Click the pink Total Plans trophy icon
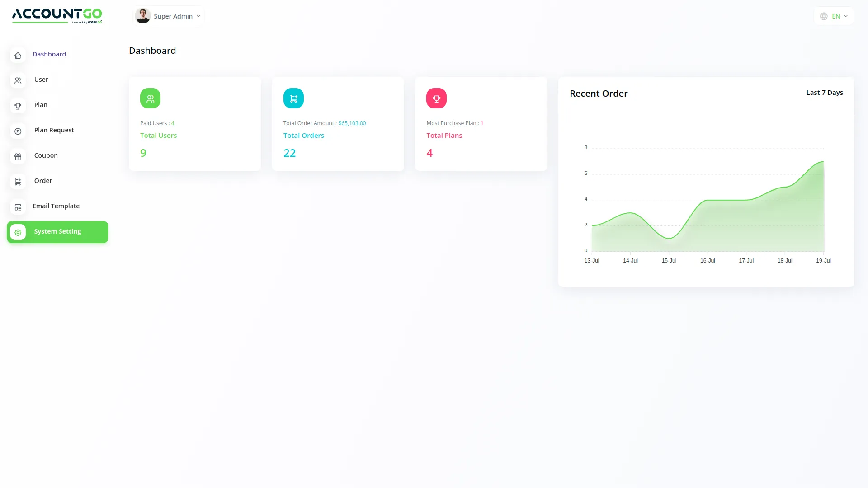Screen dimensions: 868x488 point(436,99)
